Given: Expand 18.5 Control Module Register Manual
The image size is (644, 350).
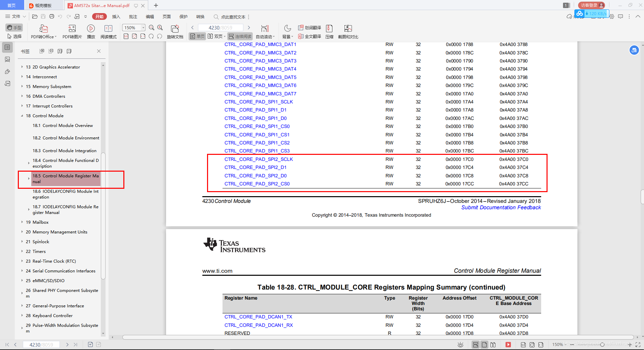Looking at the screenshot, I should 29,179.
